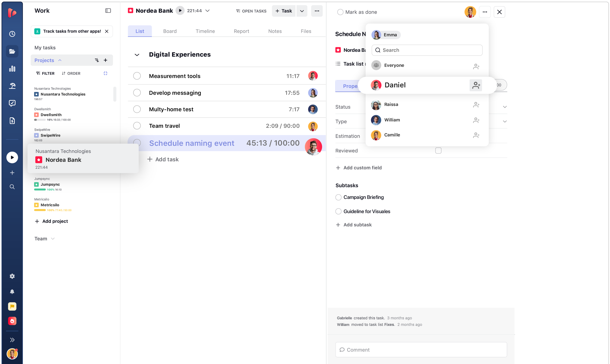This screenshot has height=364, width=610.
Task: Switch to the Notes tab
Action: [x=275, y=31]
